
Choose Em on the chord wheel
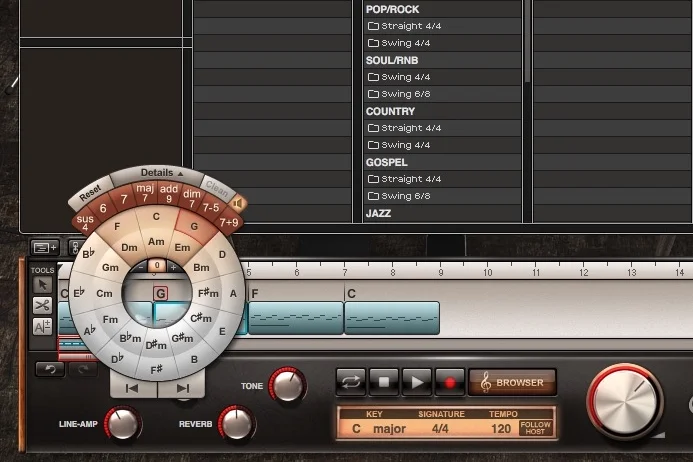[182, 248]
